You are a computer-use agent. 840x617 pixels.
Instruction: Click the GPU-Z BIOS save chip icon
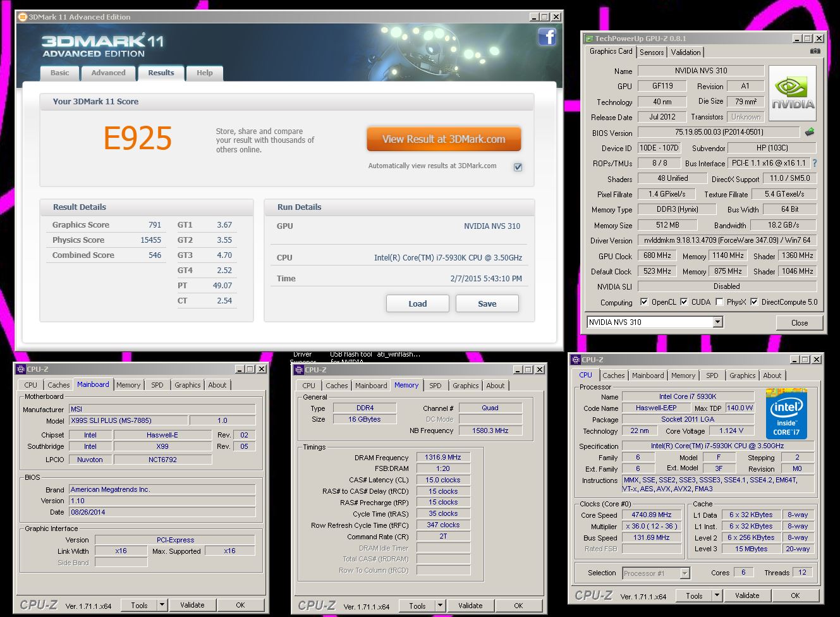[809, 132]
